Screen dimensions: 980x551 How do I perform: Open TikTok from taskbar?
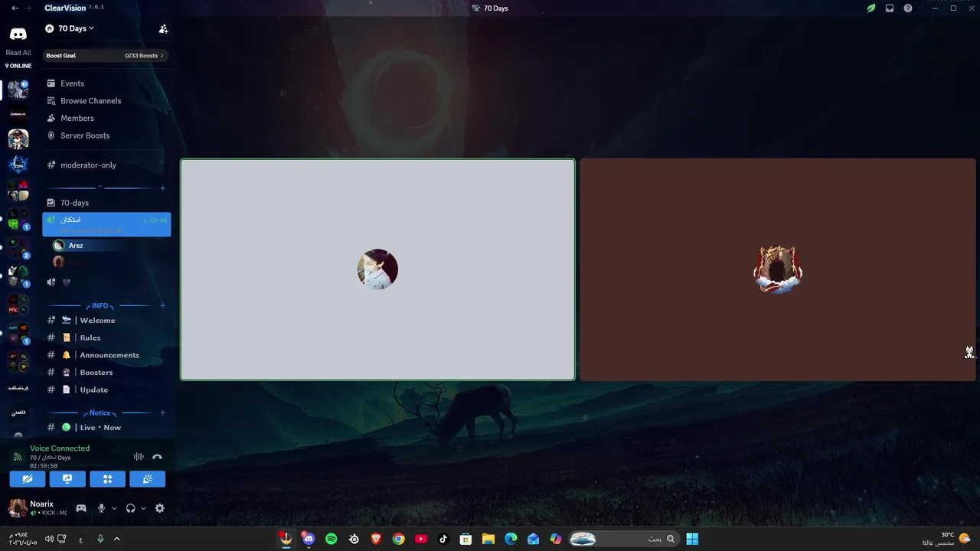443,539
